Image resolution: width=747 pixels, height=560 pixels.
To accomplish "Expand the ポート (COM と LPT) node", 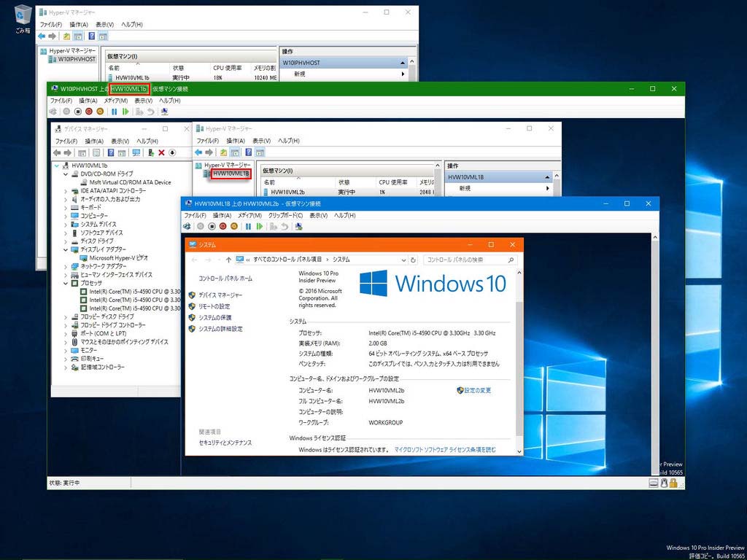I will pyautogui.click(x=66, y=334).
